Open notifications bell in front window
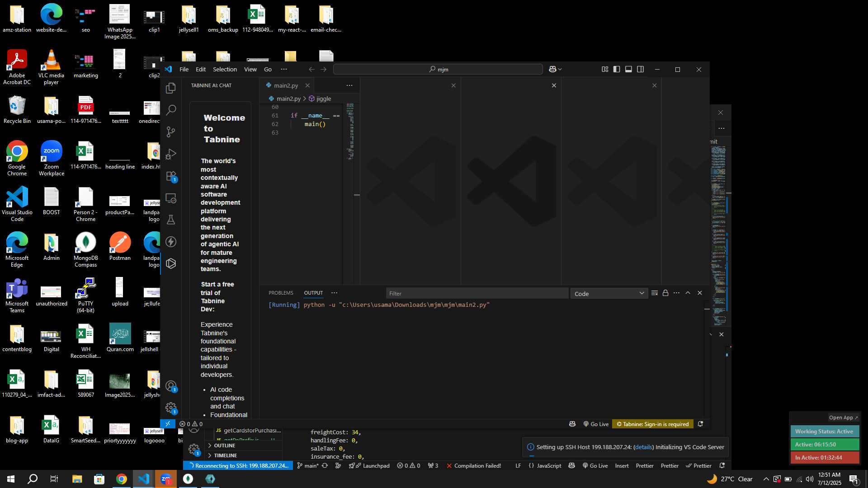 (700, 424)
